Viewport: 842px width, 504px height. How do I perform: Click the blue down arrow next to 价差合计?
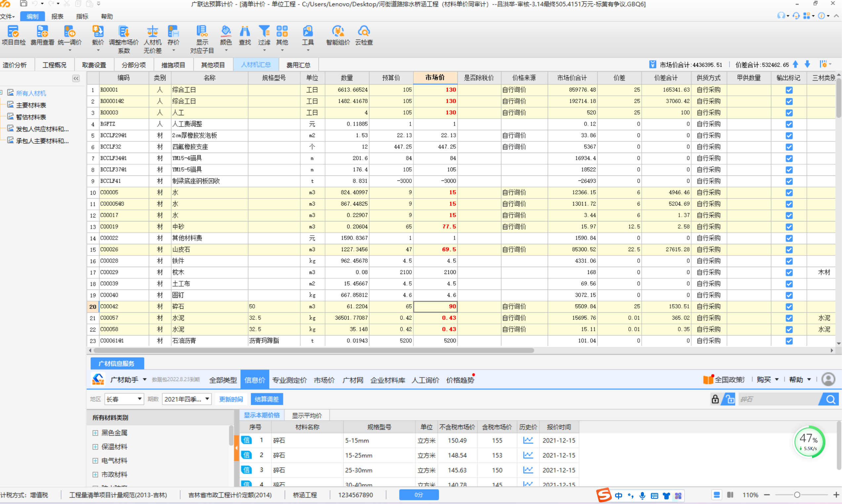coord(808,64)
